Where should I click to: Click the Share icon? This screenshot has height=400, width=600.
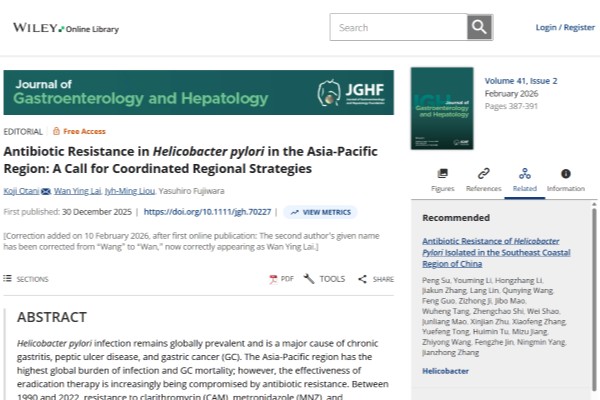(362, 279)
